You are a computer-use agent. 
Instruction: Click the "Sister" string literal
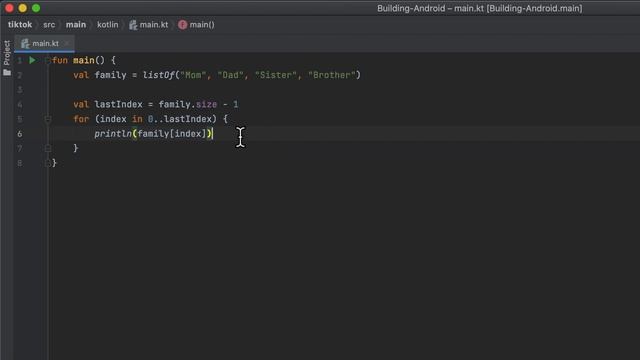[x=276, y=75]
